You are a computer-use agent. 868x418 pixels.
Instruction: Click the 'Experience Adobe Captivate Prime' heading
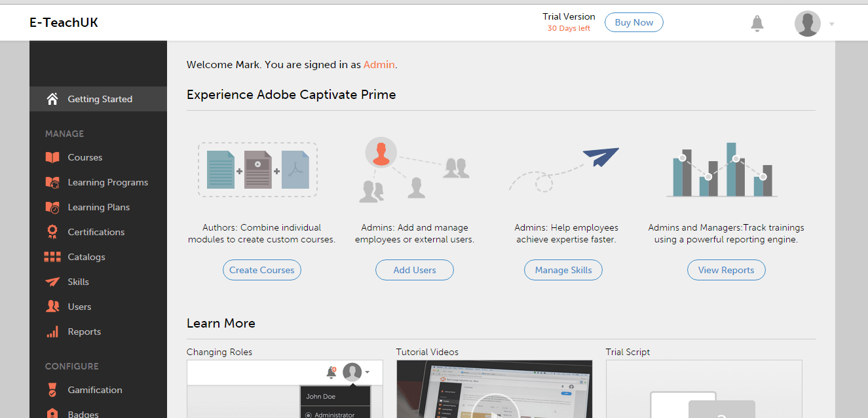292,94
